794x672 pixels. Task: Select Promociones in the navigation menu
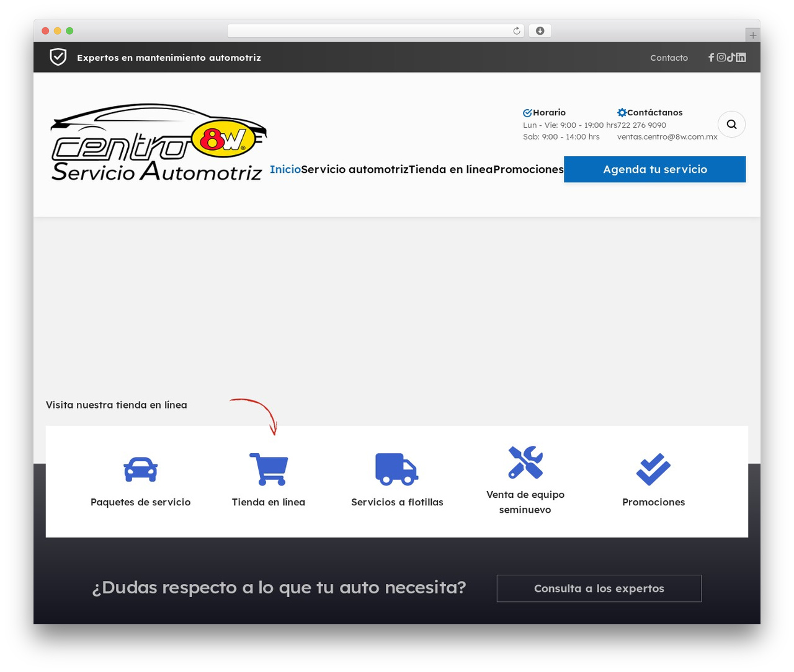529,169
